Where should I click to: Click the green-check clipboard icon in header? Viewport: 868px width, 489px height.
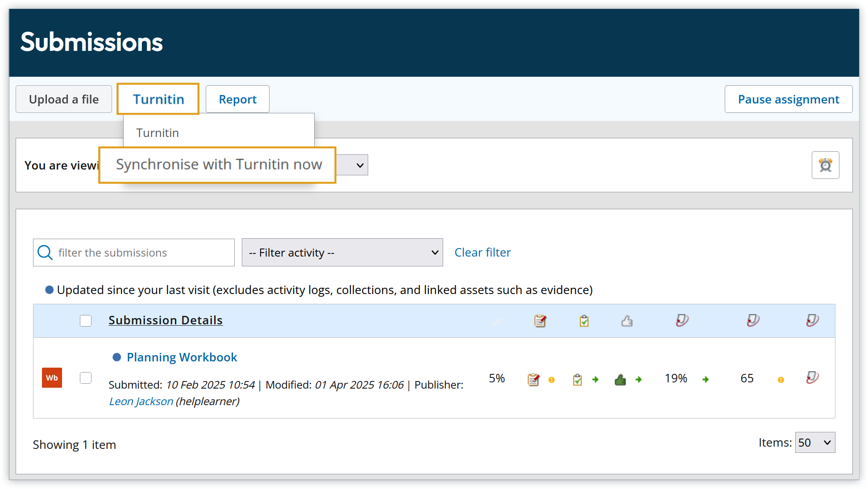click(x=584, y=320)
